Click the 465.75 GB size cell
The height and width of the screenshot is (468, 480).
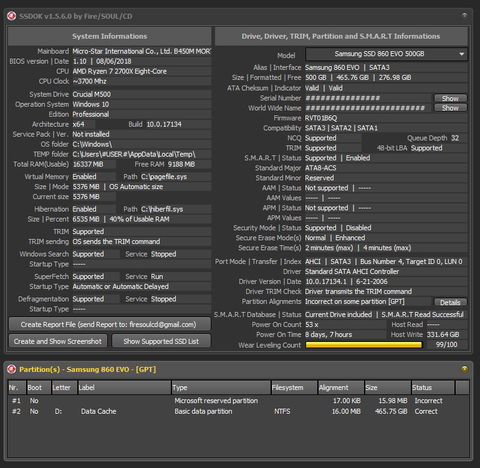pos(391,411)
